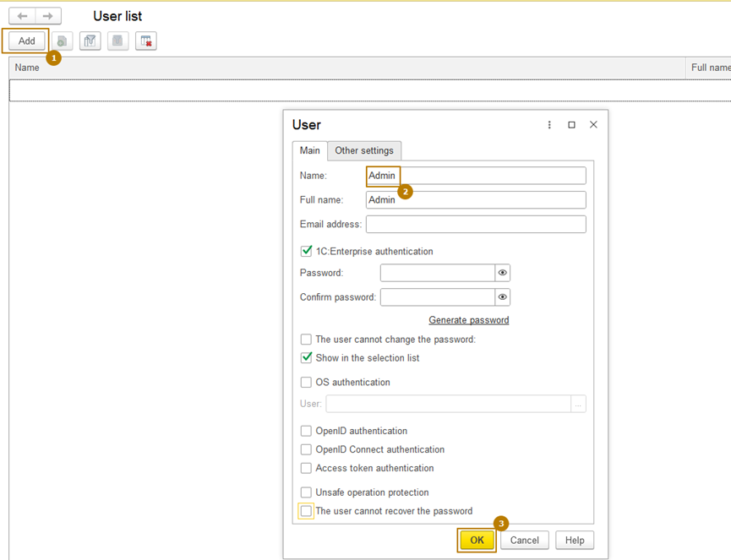
Task: Click the forward navigation arrow
Action: 48,16
